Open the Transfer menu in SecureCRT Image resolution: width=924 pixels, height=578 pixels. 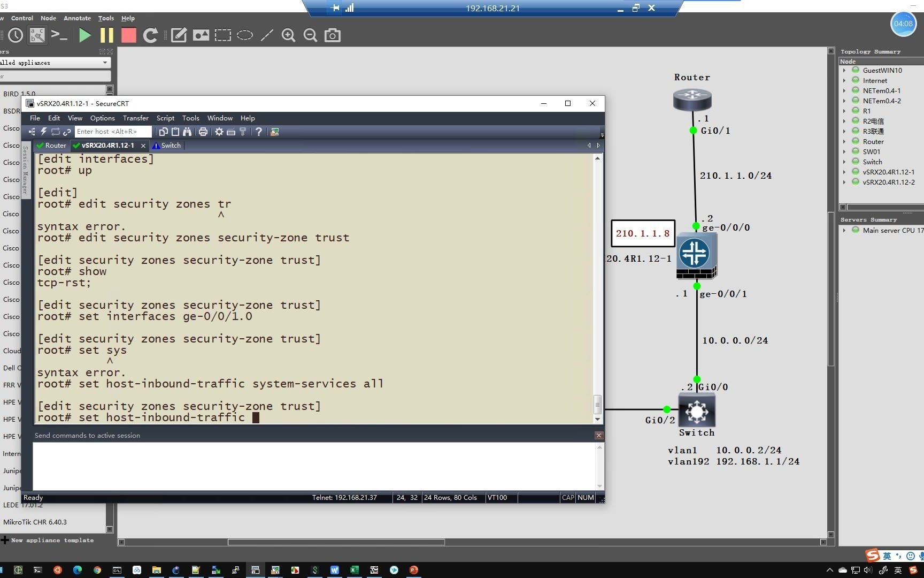coord(135,118)
